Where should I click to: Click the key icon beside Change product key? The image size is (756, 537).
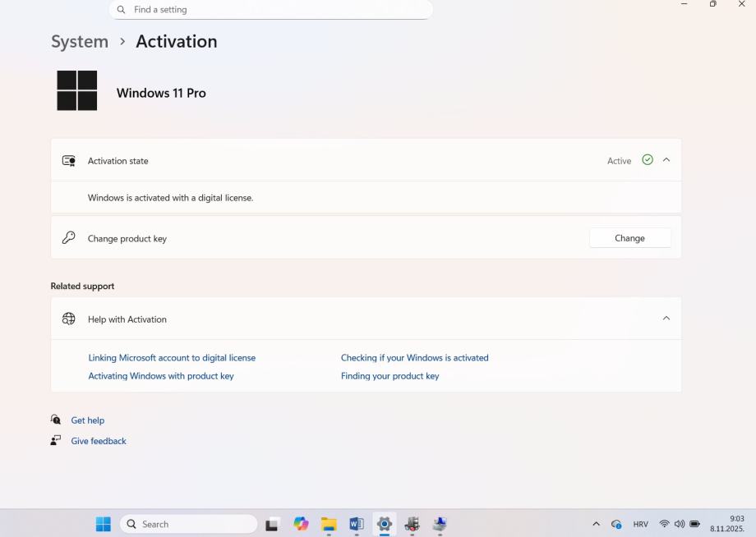(68, 237)
